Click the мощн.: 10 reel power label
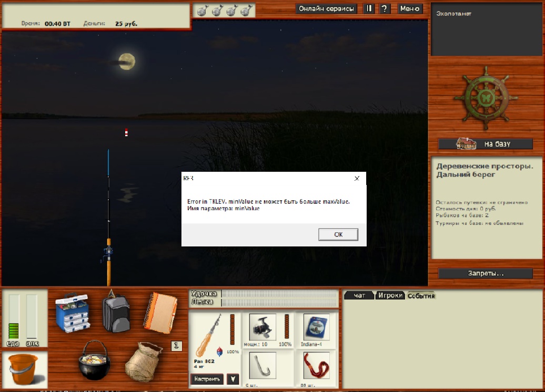This screenshot has height=392, width=545. 256,344
